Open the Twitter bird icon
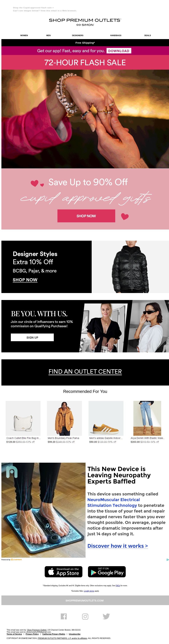Screen dimensions: 169x644 (x=106, y=616)
